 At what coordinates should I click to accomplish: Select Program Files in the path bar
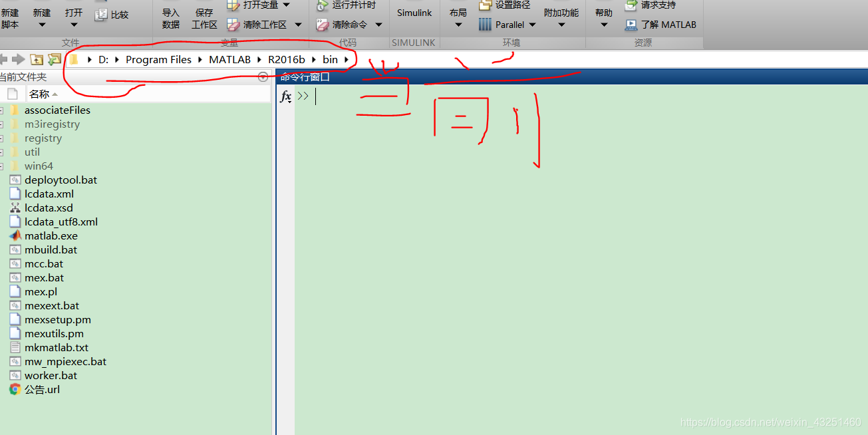[x=158, y=60]
